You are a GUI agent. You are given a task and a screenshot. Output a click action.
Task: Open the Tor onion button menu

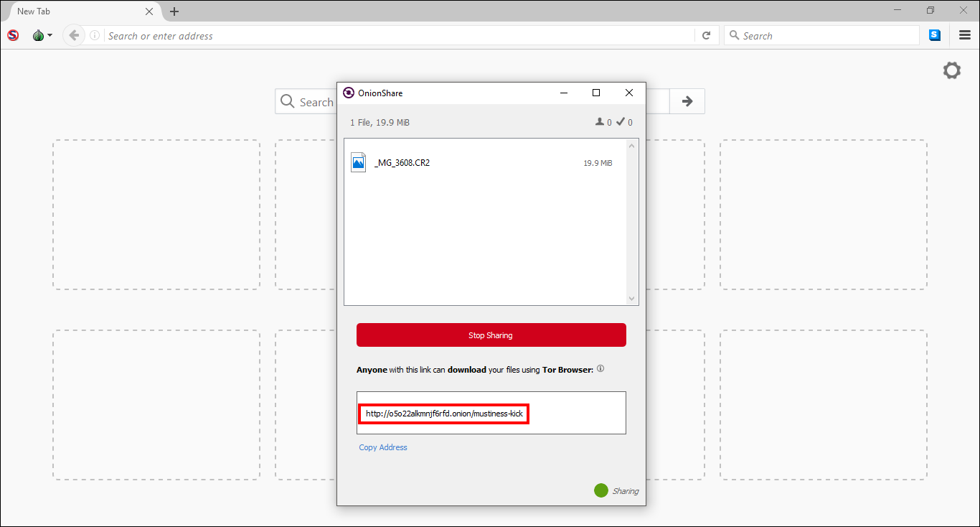(x=42, y=35)
